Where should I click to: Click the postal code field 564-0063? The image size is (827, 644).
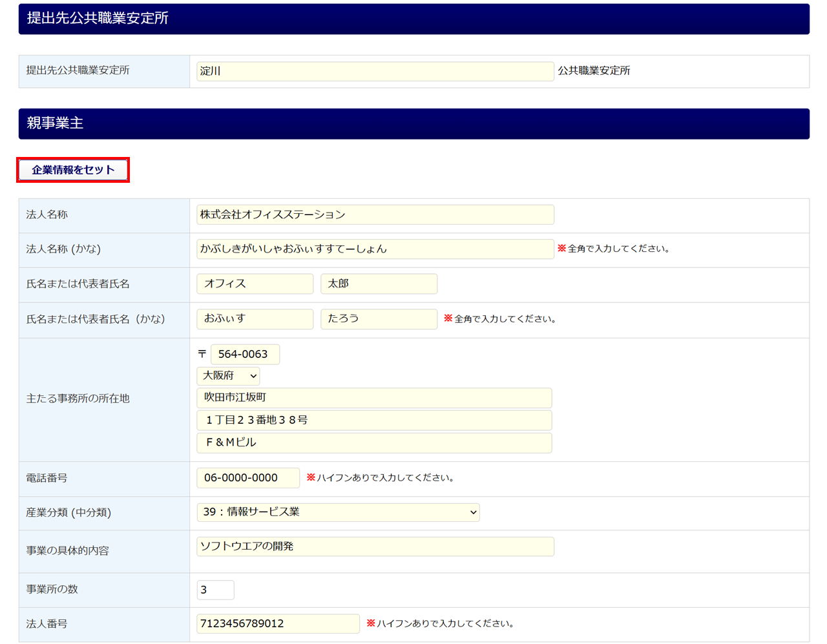(x=245, y=354)
